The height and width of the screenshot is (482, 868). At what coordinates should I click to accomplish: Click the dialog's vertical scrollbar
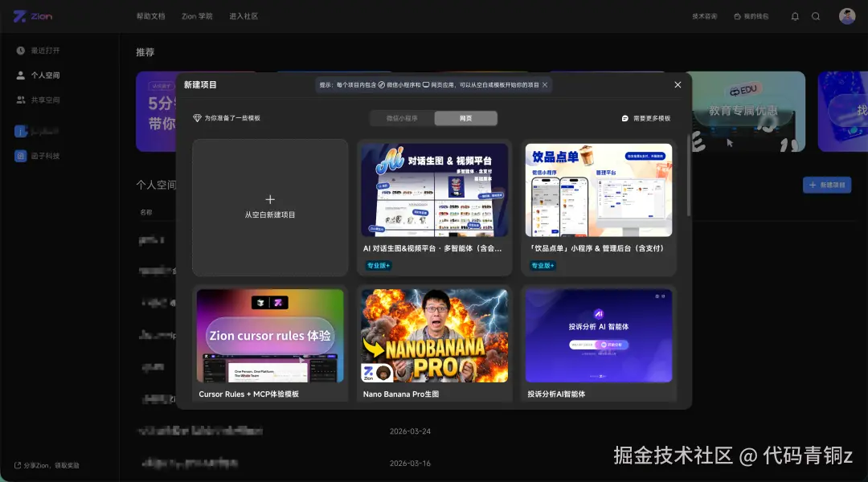click(689, 175)
